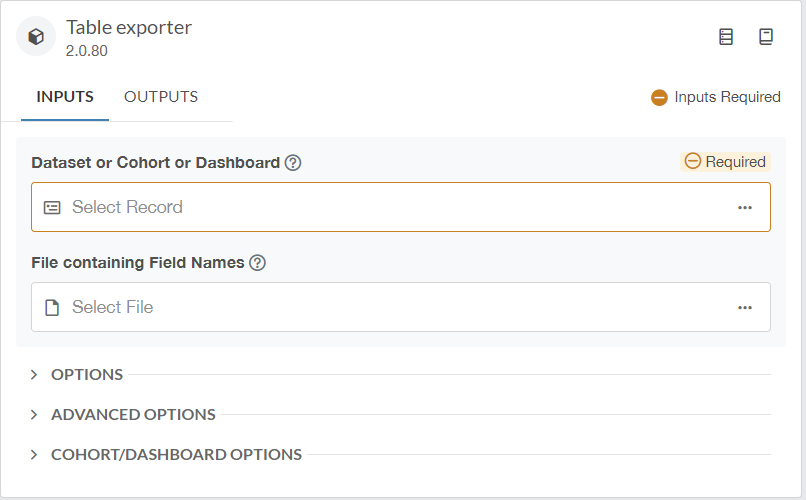Click help icon beside File containing Field Names
This screenshot has height=500, width=806.
click(x=258, y=263)
